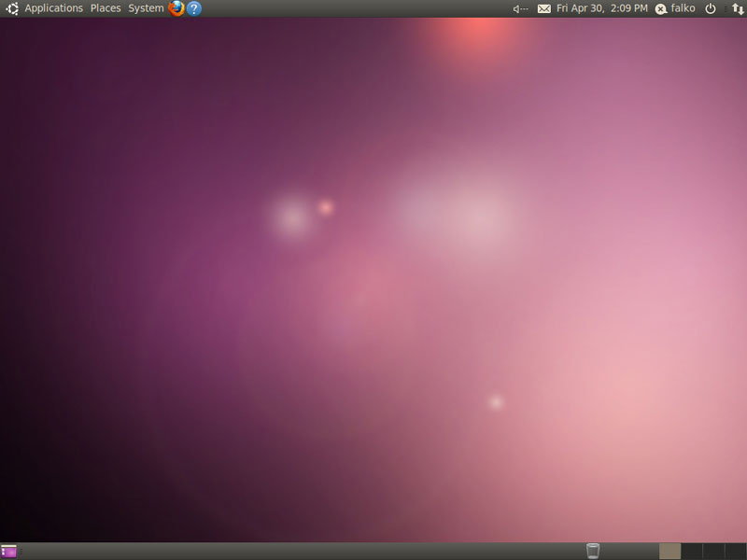Switch to the third workspace
747x560 pixels.
point(713,552)
